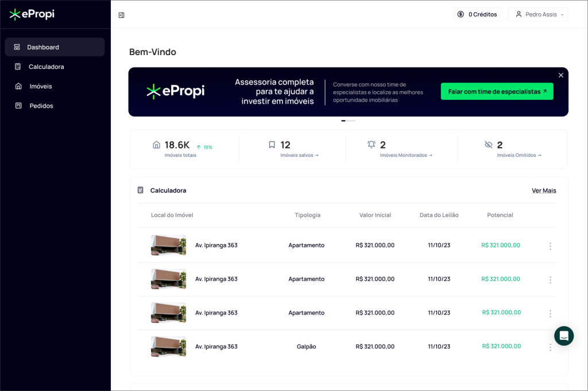Click the Pedidos icon in sidebar

click(x=18, y=105)
